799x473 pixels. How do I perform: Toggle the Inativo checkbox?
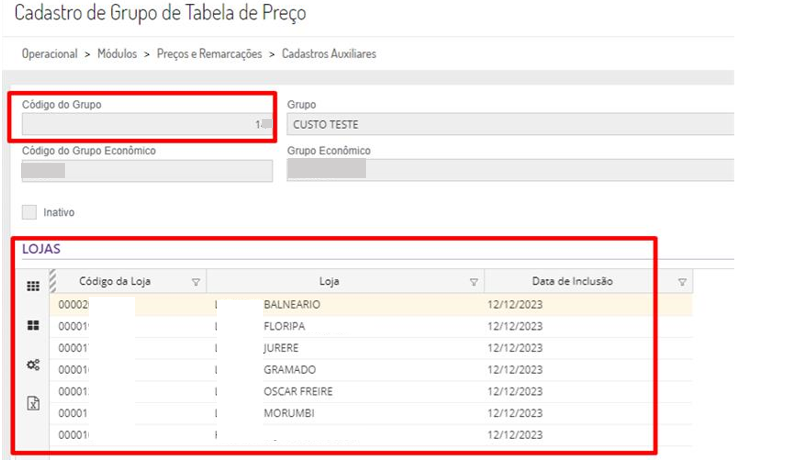29,212
